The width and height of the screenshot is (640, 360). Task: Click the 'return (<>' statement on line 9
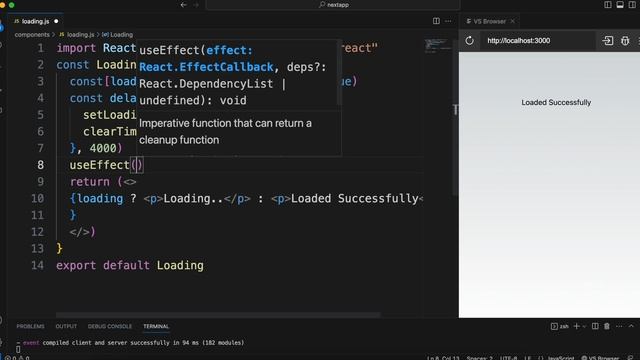click(x=103, y=182)
